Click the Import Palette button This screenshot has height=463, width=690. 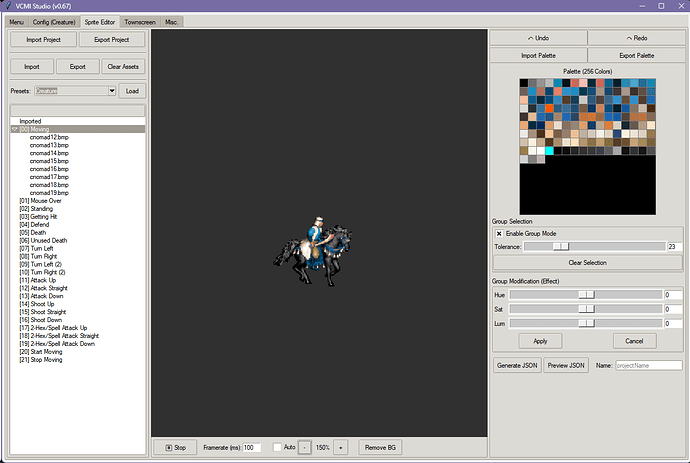point(538,55)
